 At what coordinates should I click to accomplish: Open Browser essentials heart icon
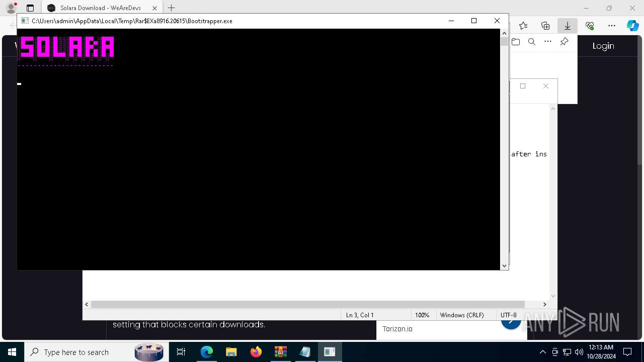click(x=590, y=26)
